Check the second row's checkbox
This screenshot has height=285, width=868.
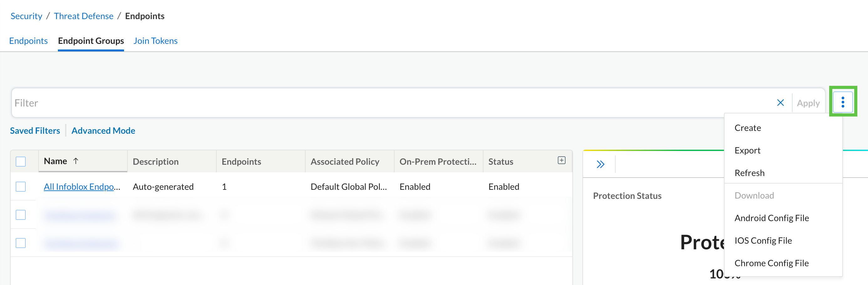21,215
